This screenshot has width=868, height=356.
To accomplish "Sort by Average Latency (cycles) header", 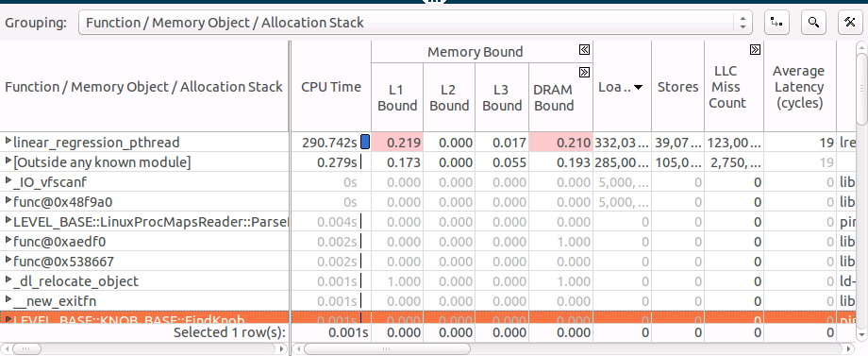I will 799,87.
